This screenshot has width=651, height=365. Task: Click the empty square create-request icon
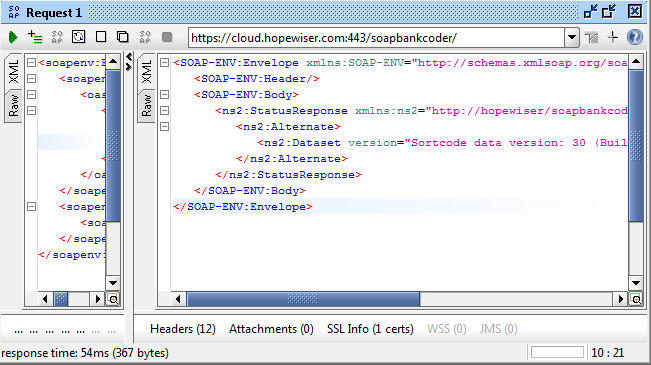click(x=101, y=37)
